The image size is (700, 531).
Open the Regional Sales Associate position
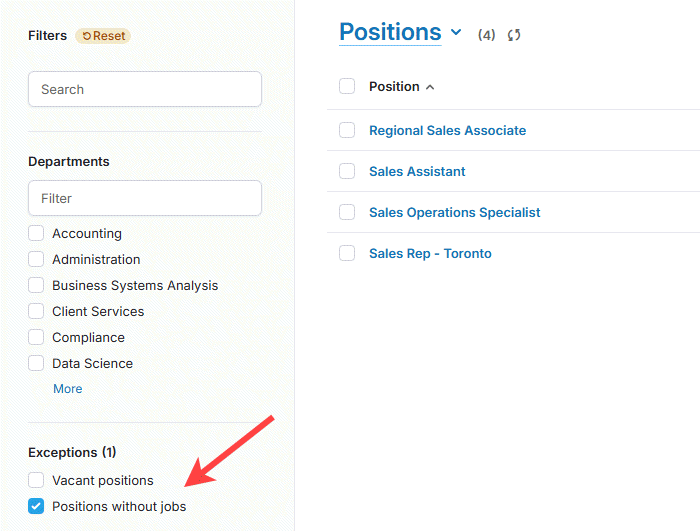(x=447, y=130)
